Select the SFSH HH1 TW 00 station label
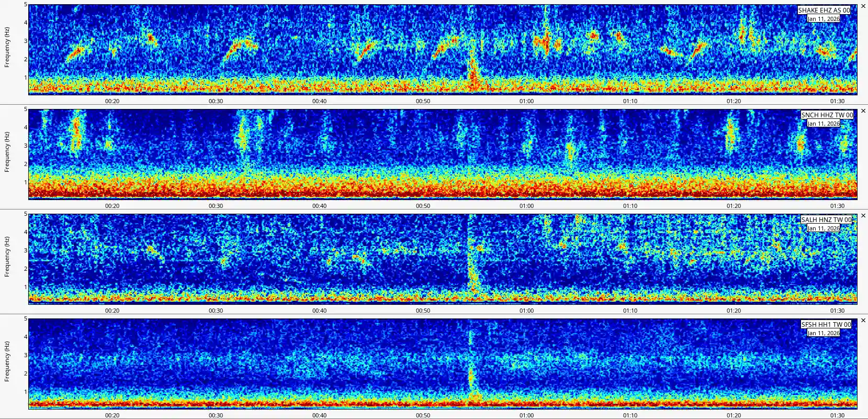This screenshot has height=419, width=868. [827, 324]
